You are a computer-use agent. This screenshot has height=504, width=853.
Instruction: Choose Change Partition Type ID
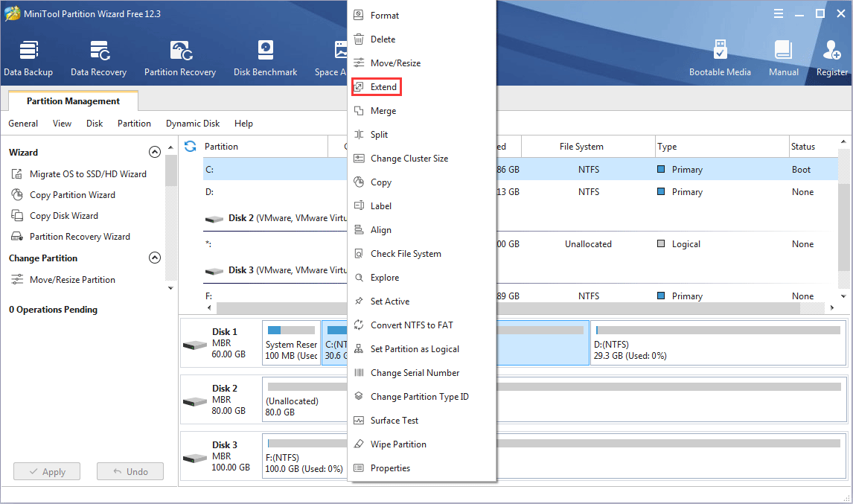(x=419, y=397)
